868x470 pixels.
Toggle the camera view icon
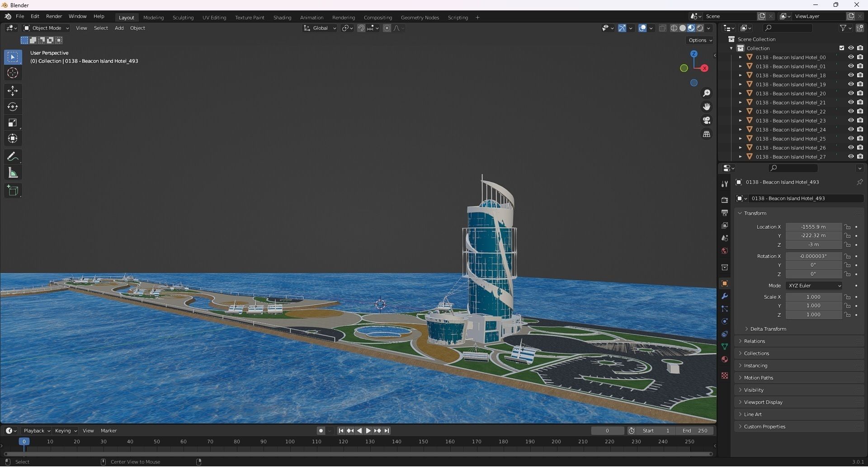point(706,121)
